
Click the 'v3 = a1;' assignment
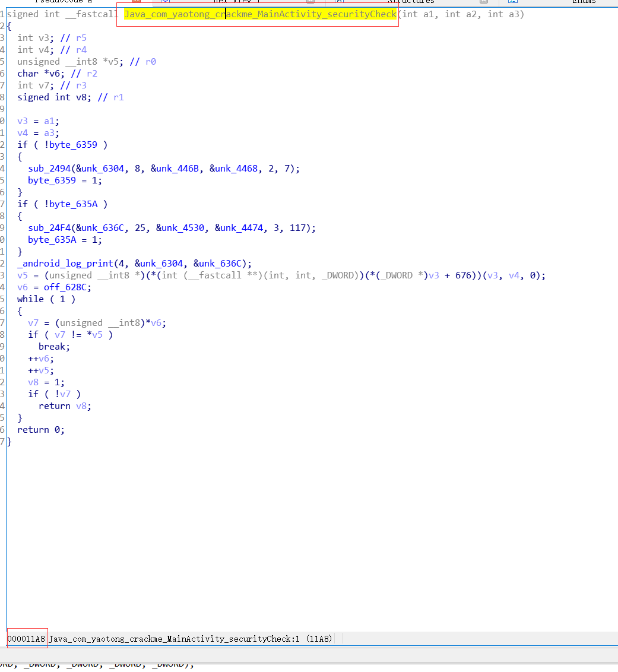[x=38, y=121]
